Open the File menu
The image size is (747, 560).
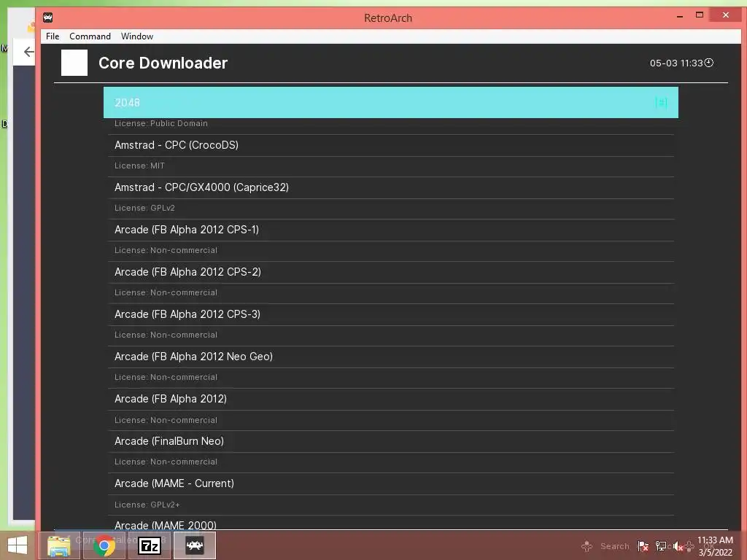click(53, 36)
